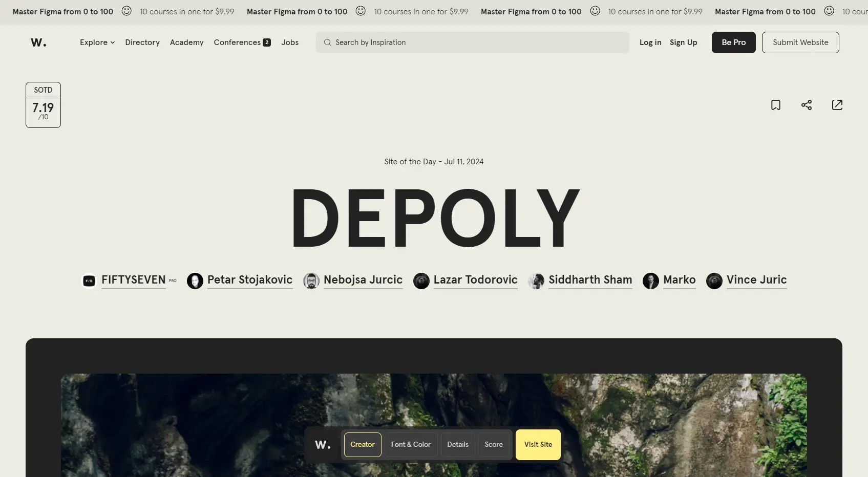The image size is (868, 477).
Task: Click the Be Pro button
Action: (x=734, y=42)
